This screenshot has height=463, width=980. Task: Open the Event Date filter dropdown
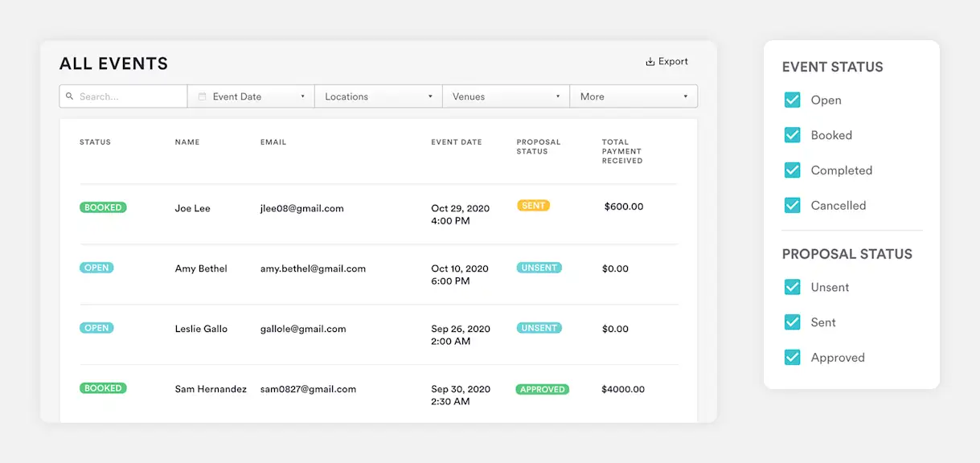coord(250,96)
